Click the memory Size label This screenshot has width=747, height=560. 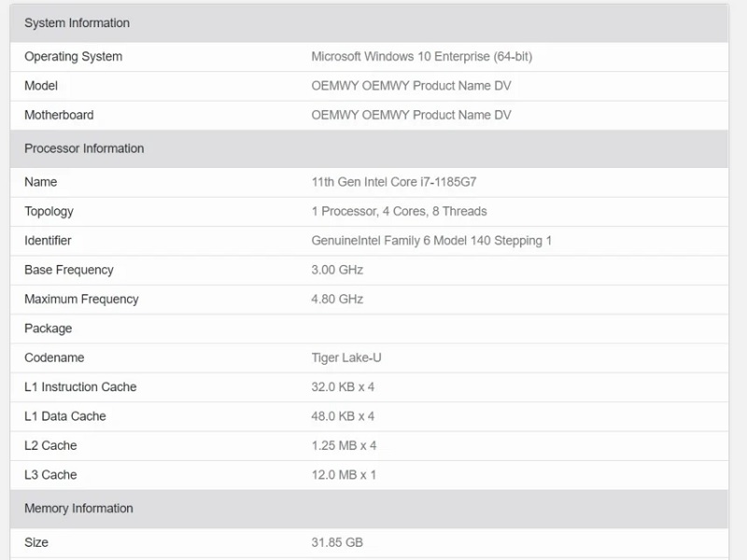(x=36, y=542)
